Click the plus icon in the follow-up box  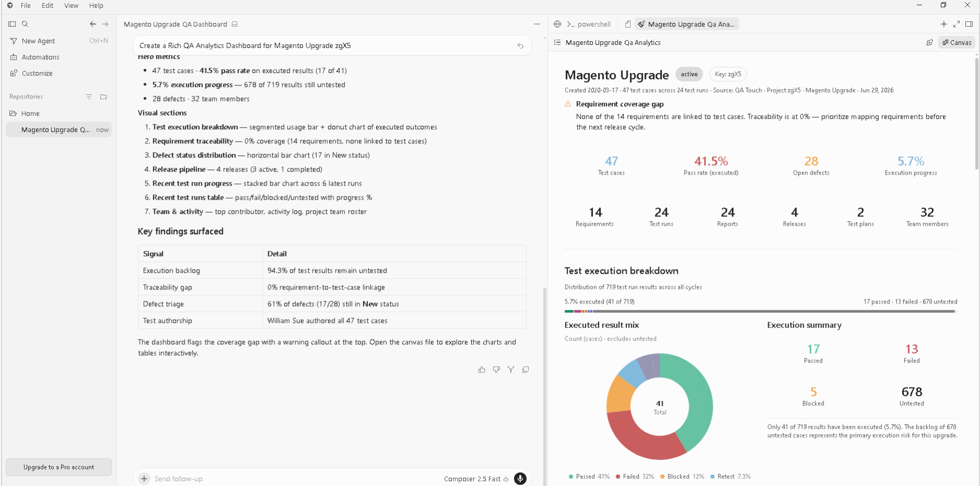point(144,479)
